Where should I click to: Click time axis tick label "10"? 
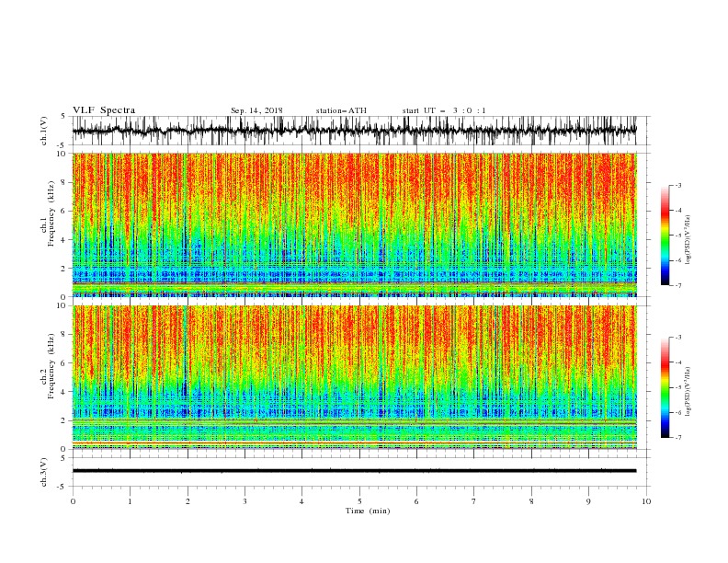point(646,501)
